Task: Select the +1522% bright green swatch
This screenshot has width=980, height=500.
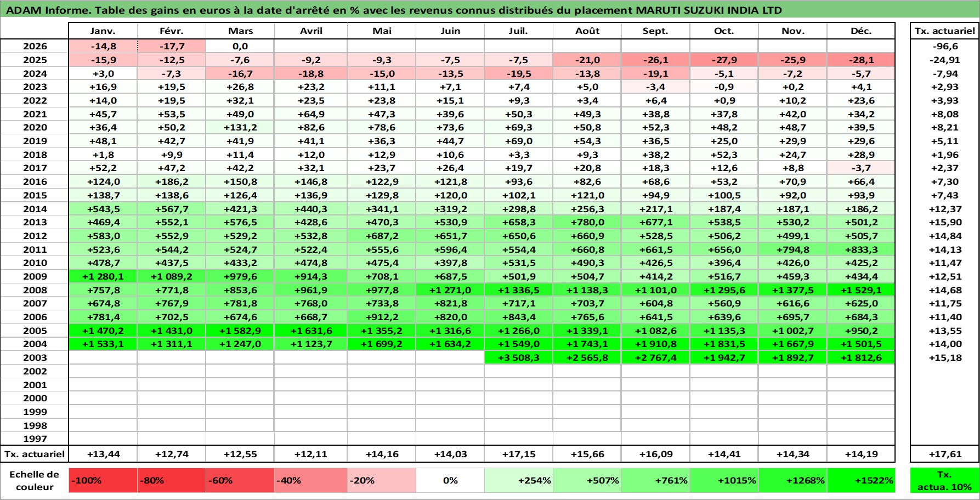Action: pos(861,480)
